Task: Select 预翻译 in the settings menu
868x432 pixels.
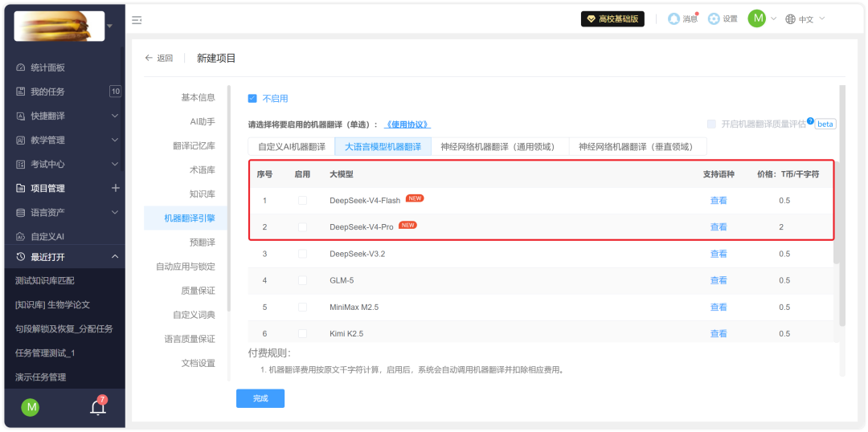Action: pyautogui.click(x=202, y=242)
